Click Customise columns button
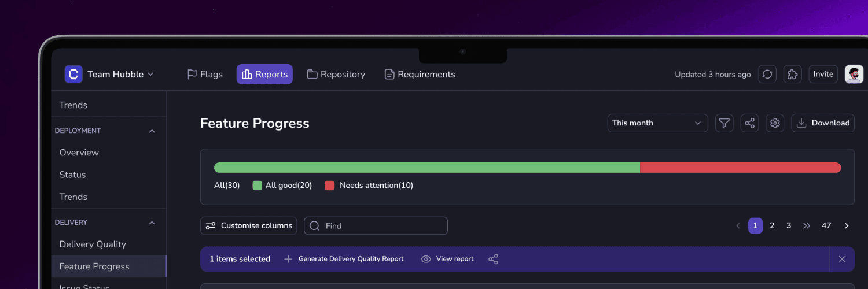The width and height of the screenshot is (868, 289). pyautogui.click(x=249, y=225)
